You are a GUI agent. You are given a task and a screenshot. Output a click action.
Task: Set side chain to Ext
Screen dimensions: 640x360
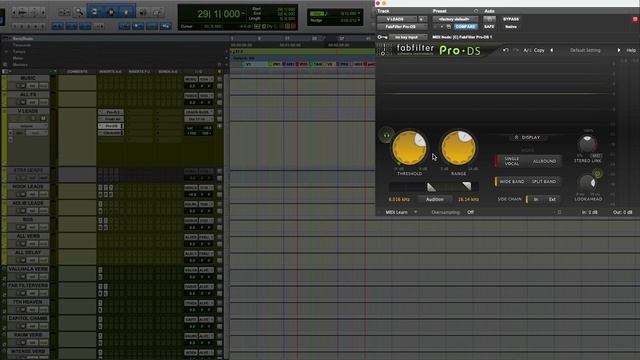point(552,199)
